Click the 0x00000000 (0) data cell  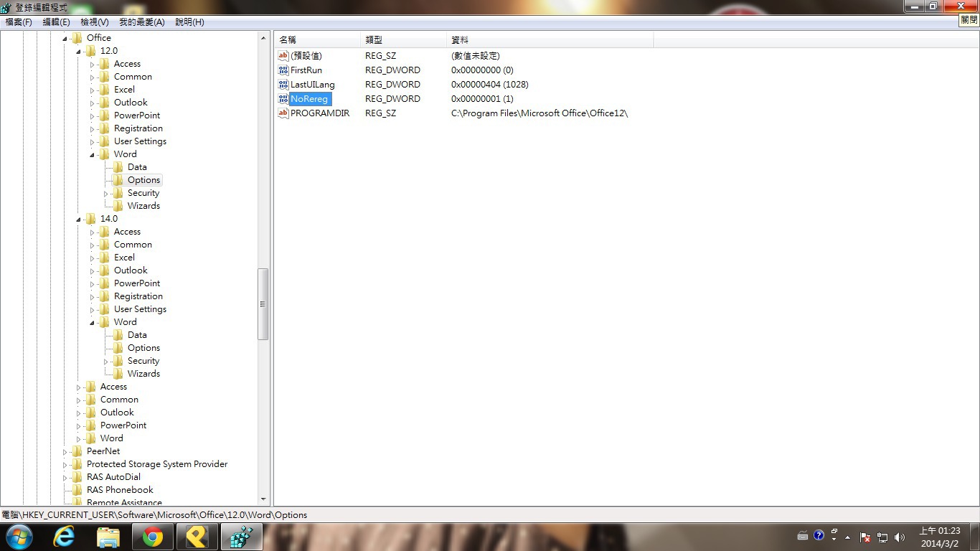pyautogui.click(x=482, y=70)
